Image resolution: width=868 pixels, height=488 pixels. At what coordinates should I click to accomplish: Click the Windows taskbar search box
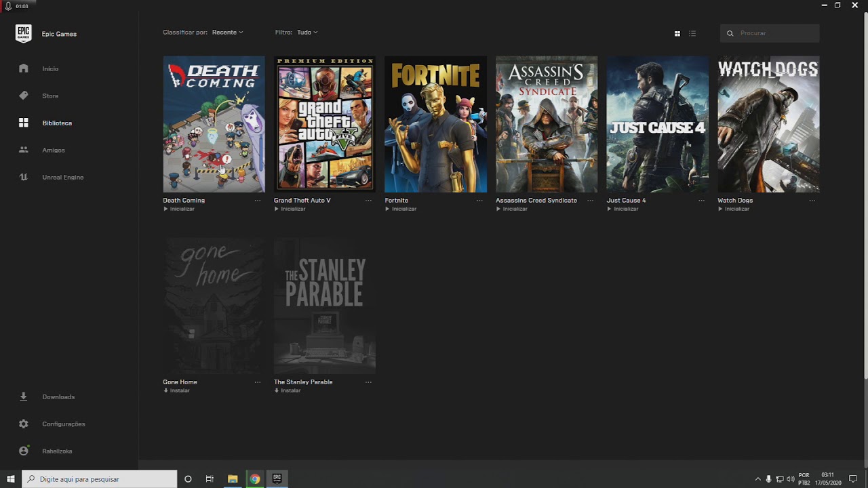[100, 479]
